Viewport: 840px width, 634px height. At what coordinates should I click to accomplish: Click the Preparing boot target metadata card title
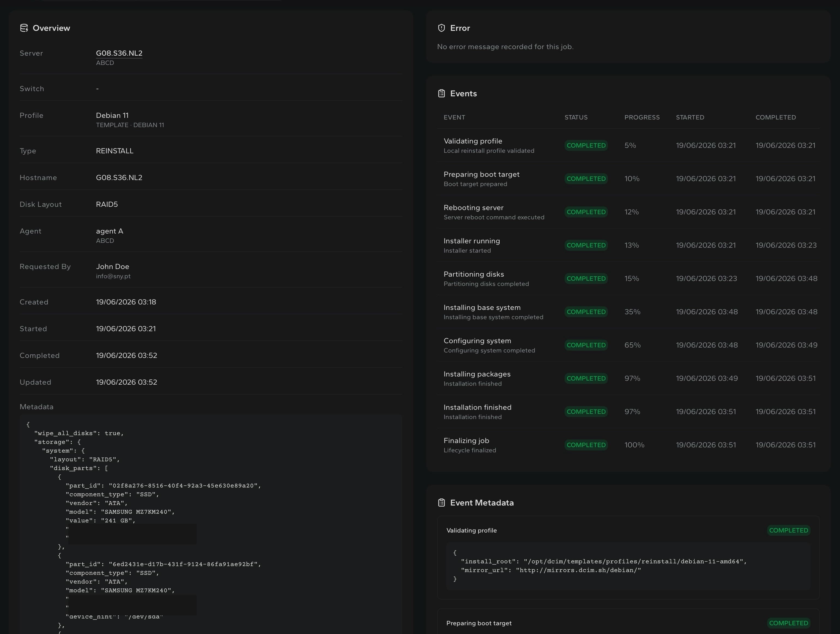pyautogui.click(x=479, y=623)
